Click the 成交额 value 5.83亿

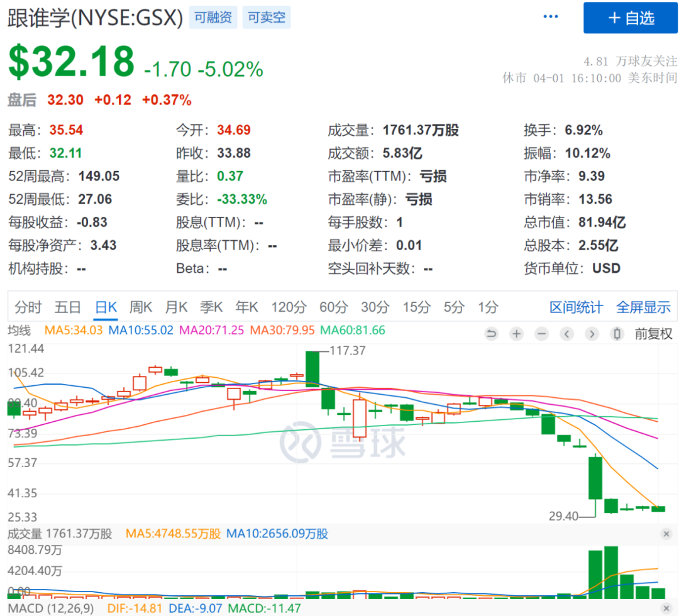coord(402,153)
